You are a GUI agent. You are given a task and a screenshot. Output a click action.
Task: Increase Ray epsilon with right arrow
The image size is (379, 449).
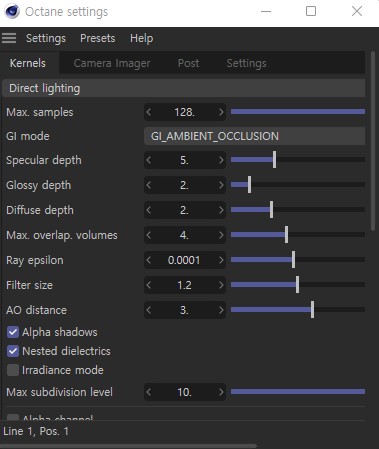[221, 260]
